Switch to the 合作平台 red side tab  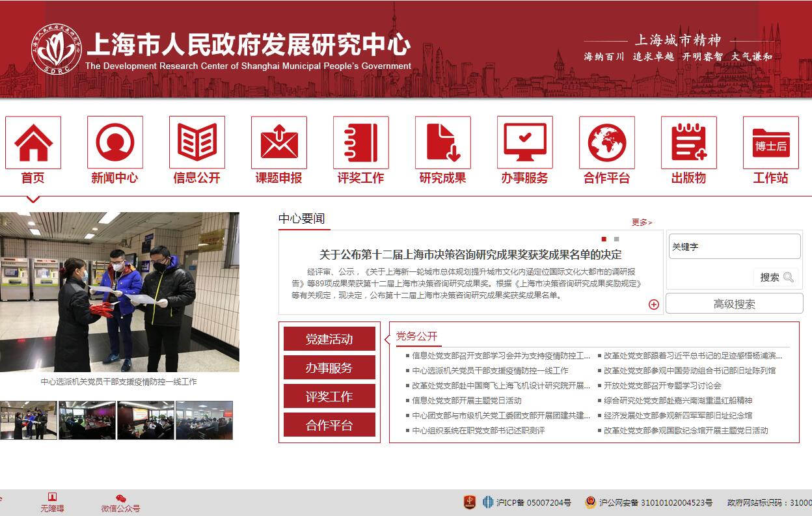point(329,425)
